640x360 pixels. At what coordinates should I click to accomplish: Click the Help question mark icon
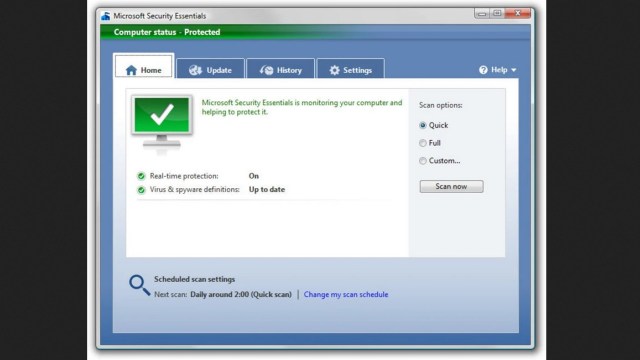pyautogui.click(x=483, y=70)
